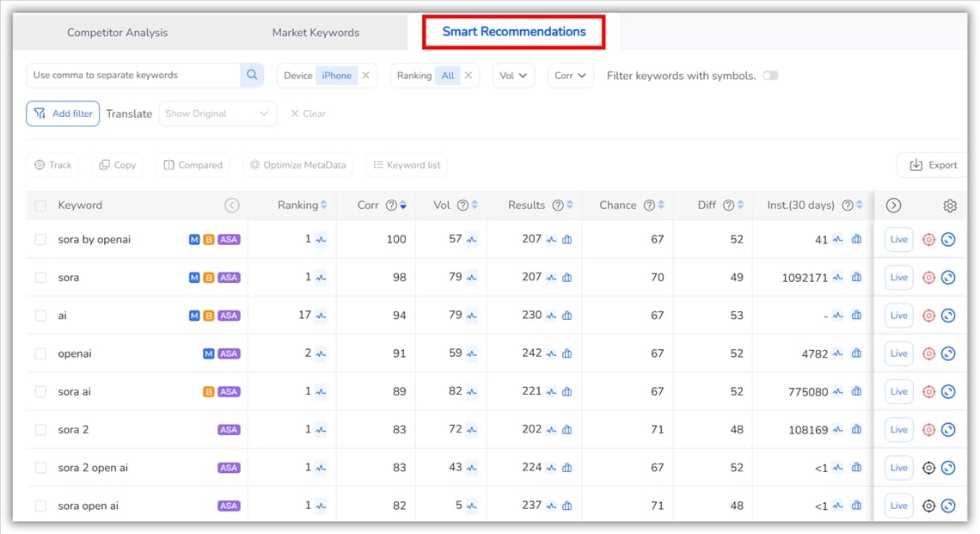Expand the 'Show Original' translate dropdown

[x=217, y=114]
